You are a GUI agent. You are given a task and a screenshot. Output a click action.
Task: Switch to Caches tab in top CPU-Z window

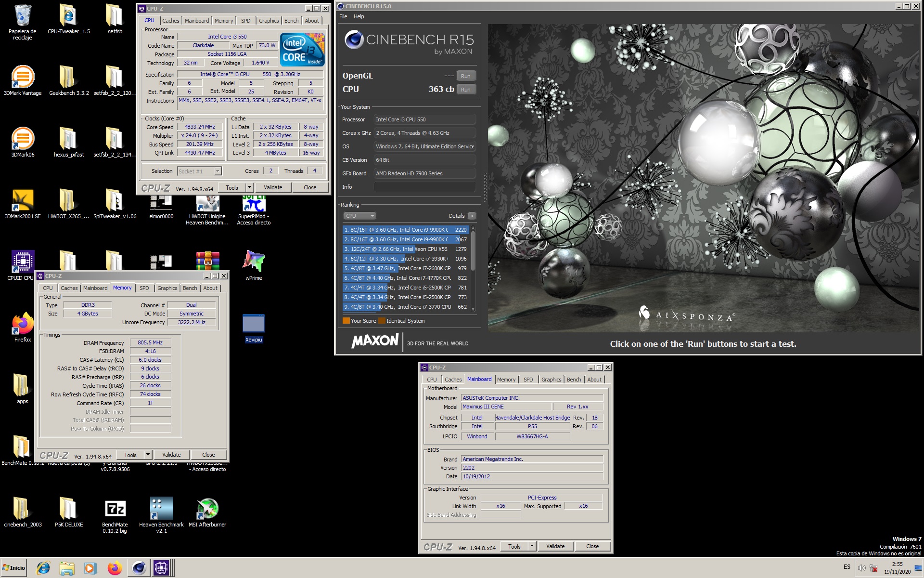170,21
